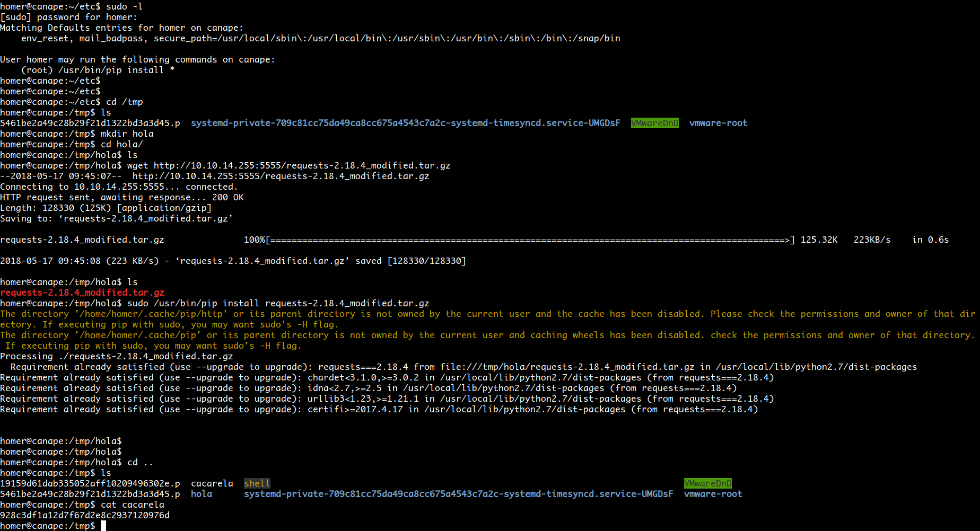Click 19159d61dab335052aff10209496302e.p file name
This screenshot has height=531, width=980.
point(90,483)
